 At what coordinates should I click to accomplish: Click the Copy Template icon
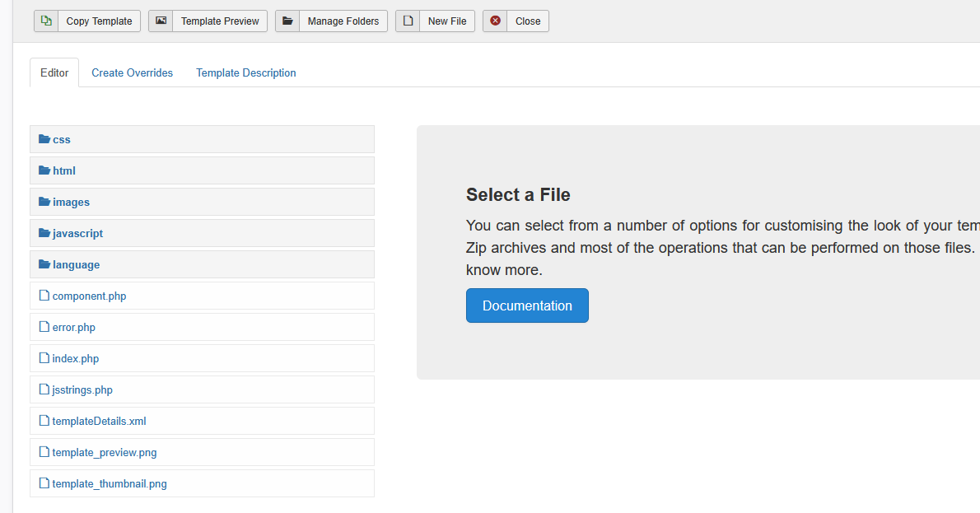46,21
